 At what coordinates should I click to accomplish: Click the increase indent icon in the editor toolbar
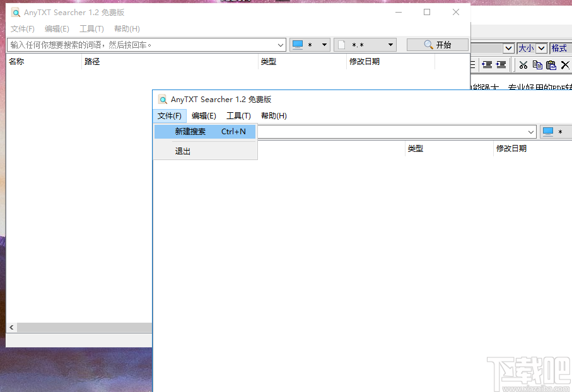coord(501,65)
